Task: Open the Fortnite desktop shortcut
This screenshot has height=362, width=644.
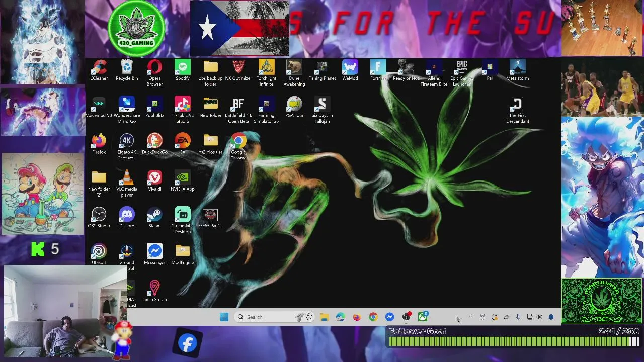Action: click(x=378, y=70)
